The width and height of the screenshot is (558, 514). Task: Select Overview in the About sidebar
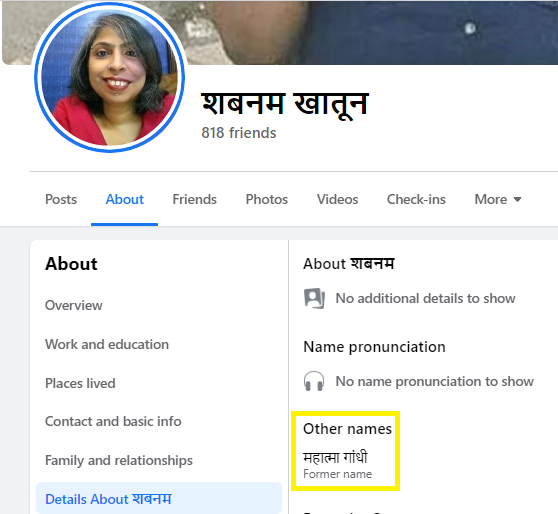pos(74,305)
